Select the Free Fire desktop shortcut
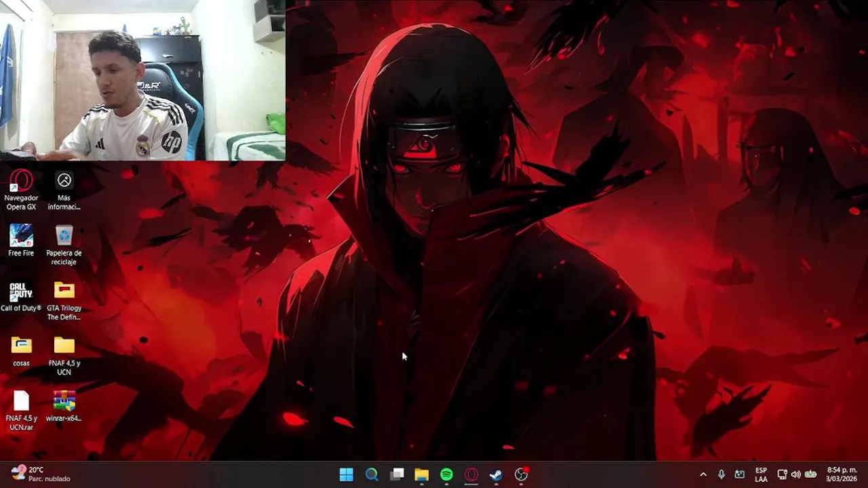 pos(21,241)
